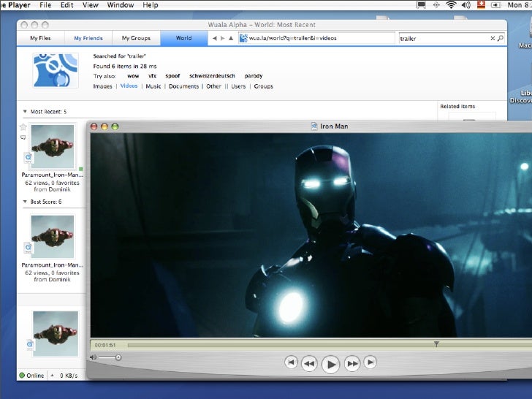532x399 pixels.
Task: Open the Window menu in menu bar
Action: 120,5
